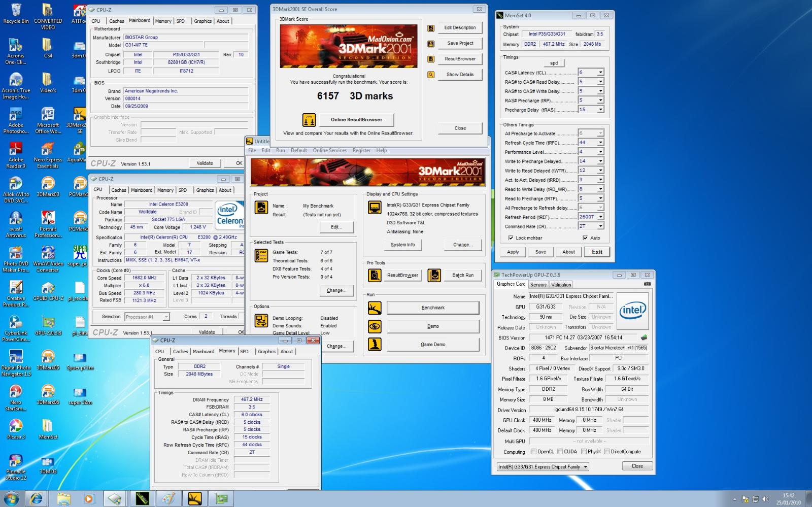Click Validate in top CPU-Z Mainboard window
The height and width of the screenshot is (507, 812).
click(205, 163)
